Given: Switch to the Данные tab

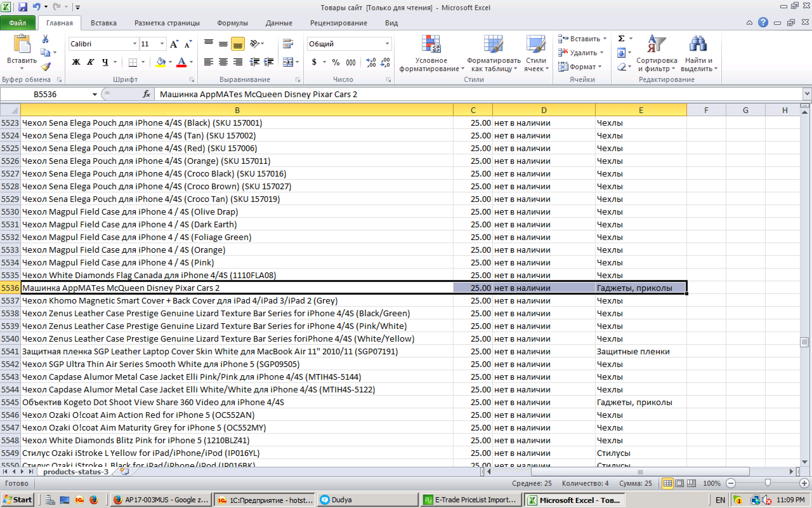Looking at the screenshot, I should coord(279,23).
